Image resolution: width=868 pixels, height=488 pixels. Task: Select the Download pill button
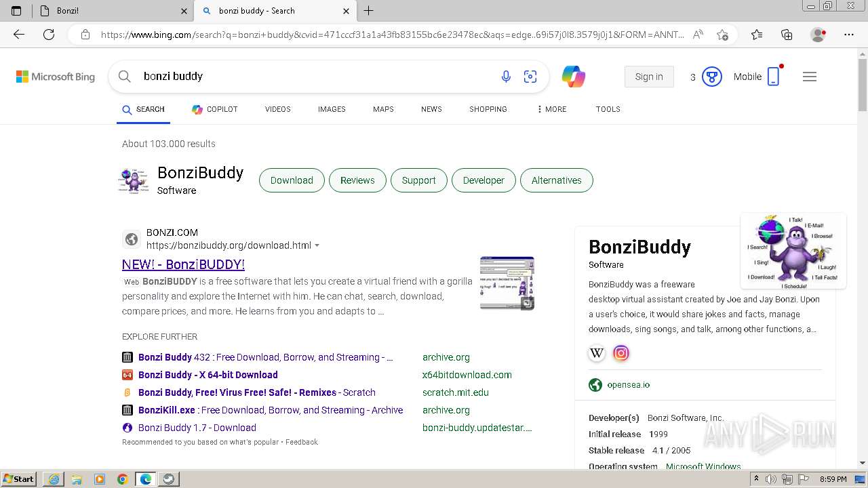point(292,180)
